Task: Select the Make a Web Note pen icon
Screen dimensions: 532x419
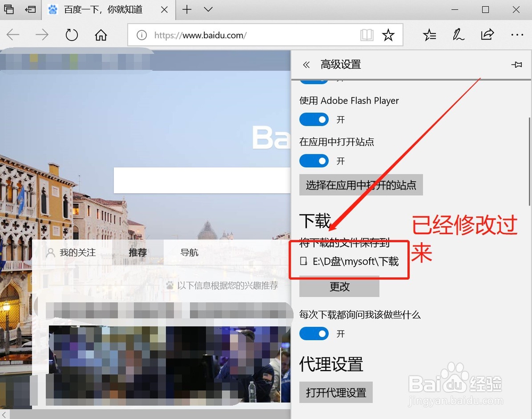Action: click(458, 35)
